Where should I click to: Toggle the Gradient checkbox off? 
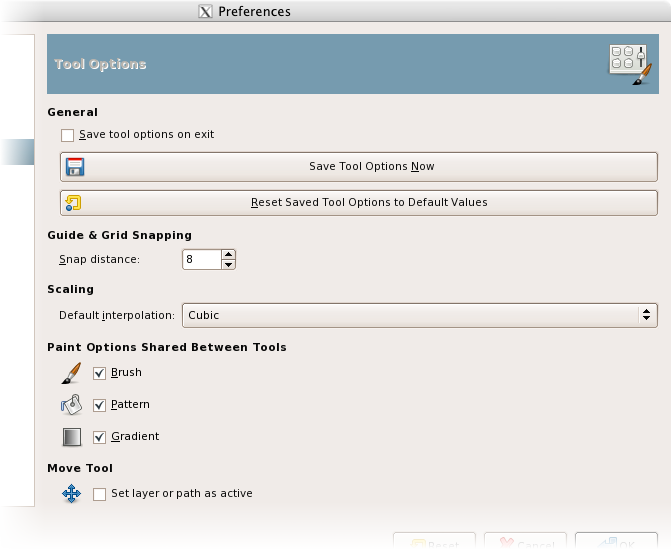(99, 437)
